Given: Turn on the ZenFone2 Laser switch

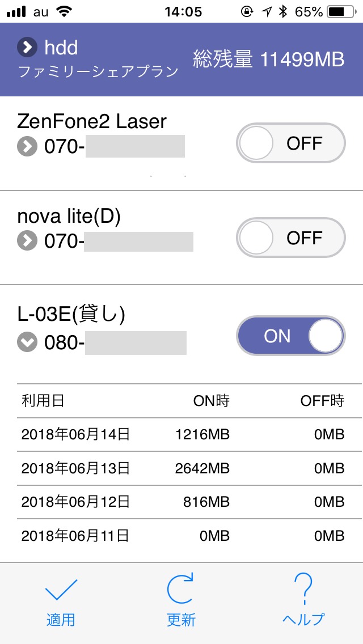Looking at the screenshot, I should click(290, 143).
